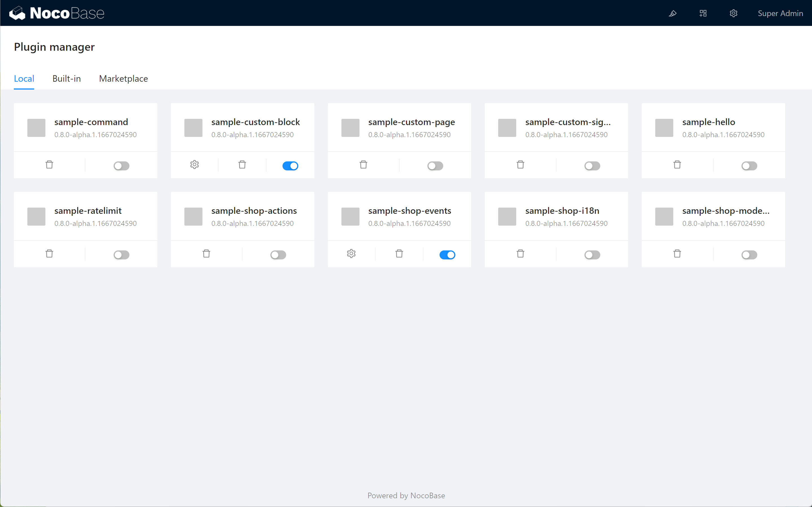
Task: Enable the sample-shop-actions plugin switch
Action: 278,255
